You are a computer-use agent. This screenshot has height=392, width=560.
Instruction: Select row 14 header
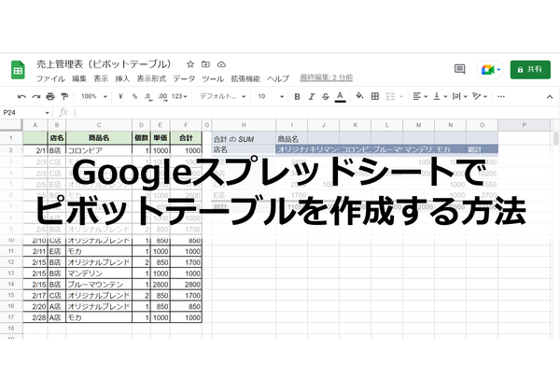pyautogui.click(x=11, y=285)
